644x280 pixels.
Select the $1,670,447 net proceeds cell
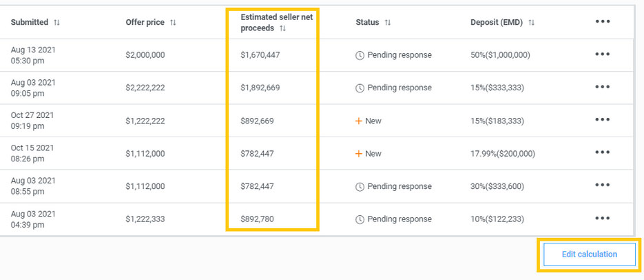point(260,55)
